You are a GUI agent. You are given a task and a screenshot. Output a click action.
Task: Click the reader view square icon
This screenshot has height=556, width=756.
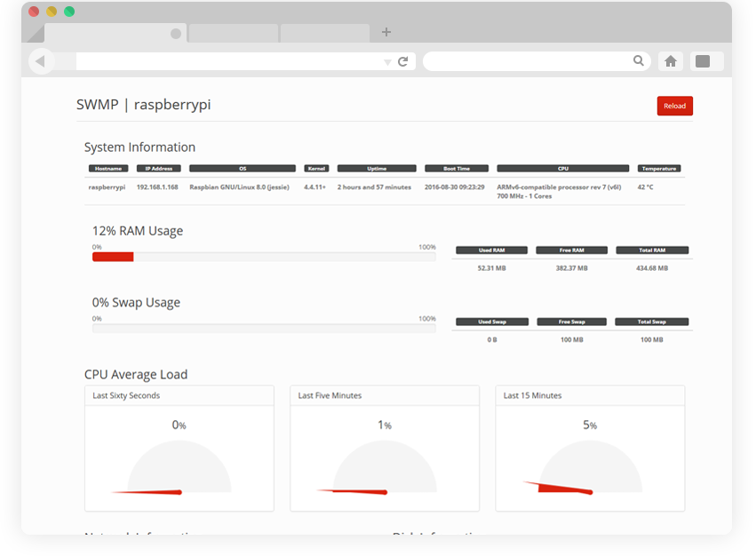[705, 61]
